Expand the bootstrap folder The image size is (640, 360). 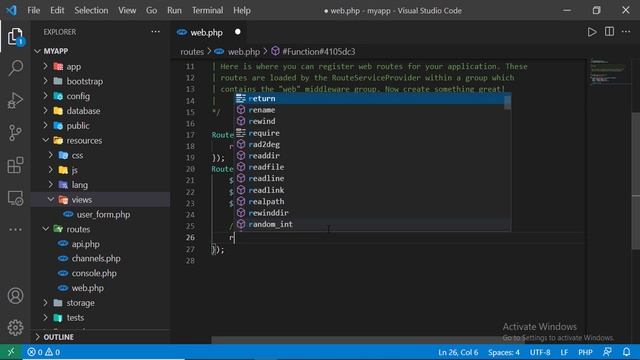[100, 81]
